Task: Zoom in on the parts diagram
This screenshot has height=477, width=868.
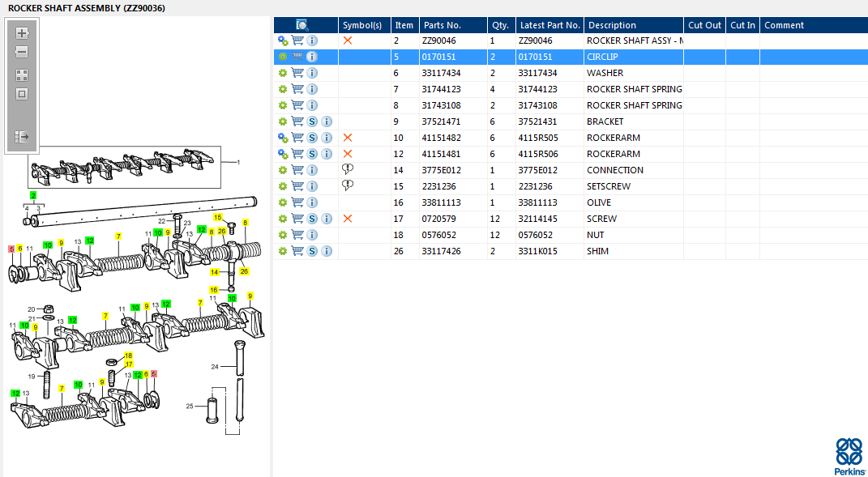Action: tap(22, 33)
